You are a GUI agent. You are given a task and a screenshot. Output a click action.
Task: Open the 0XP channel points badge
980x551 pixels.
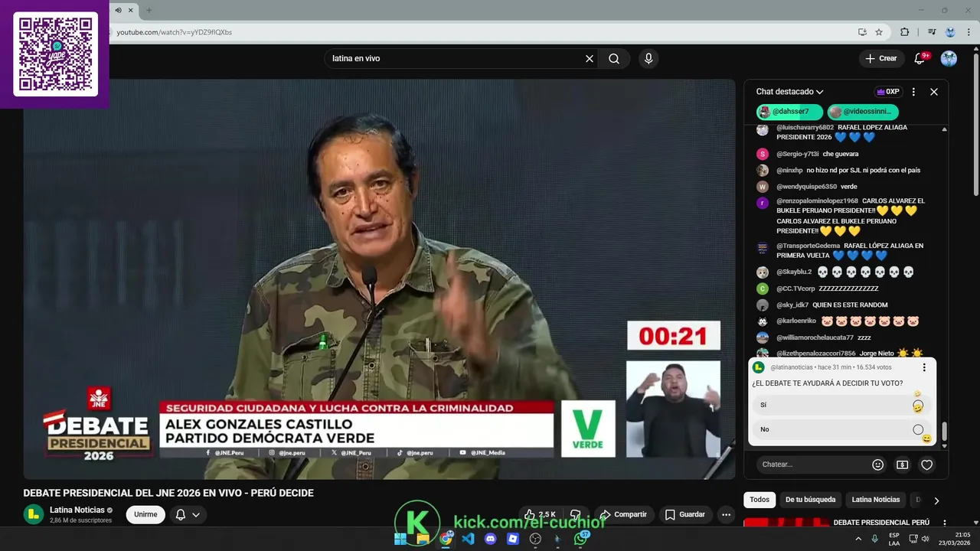point(888,92)
